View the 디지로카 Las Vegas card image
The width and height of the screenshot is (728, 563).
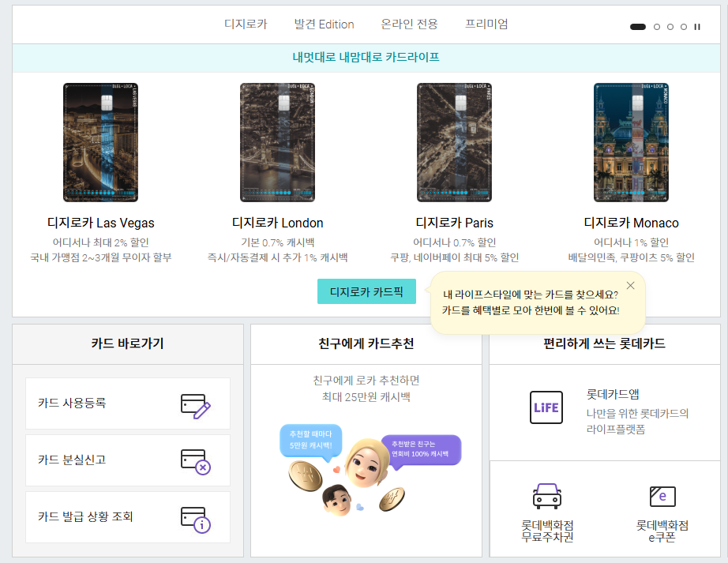[100, 142]
